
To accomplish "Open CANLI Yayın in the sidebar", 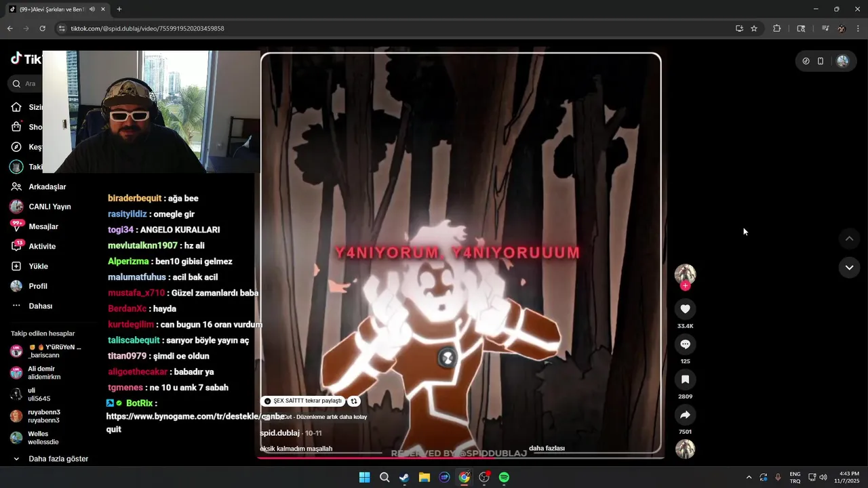I will pyautogui.click(x=41, y=207).
